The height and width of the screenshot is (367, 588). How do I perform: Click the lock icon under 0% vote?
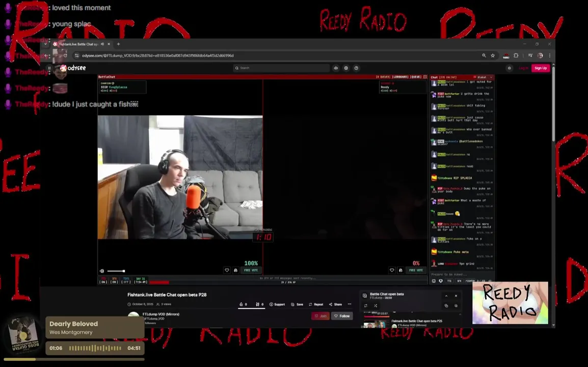click(x=400, y=270)
